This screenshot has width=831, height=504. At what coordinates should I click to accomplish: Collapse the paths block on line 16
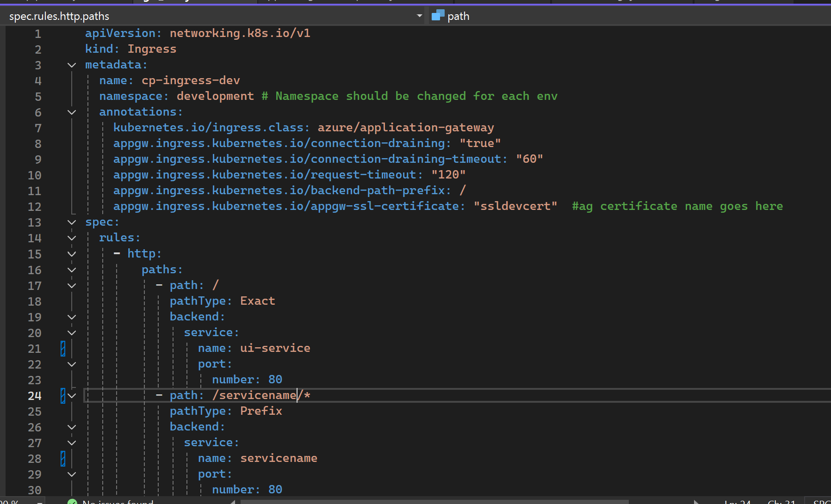[72, 270]
